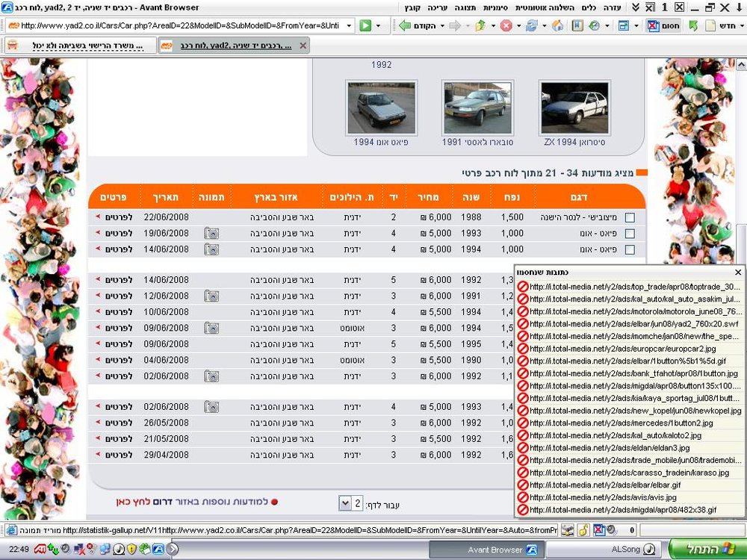Open the סיטרואן ZX 1994 car thumbnail
This screenshot has height=560, width=747.
click(x=574, y=108)
